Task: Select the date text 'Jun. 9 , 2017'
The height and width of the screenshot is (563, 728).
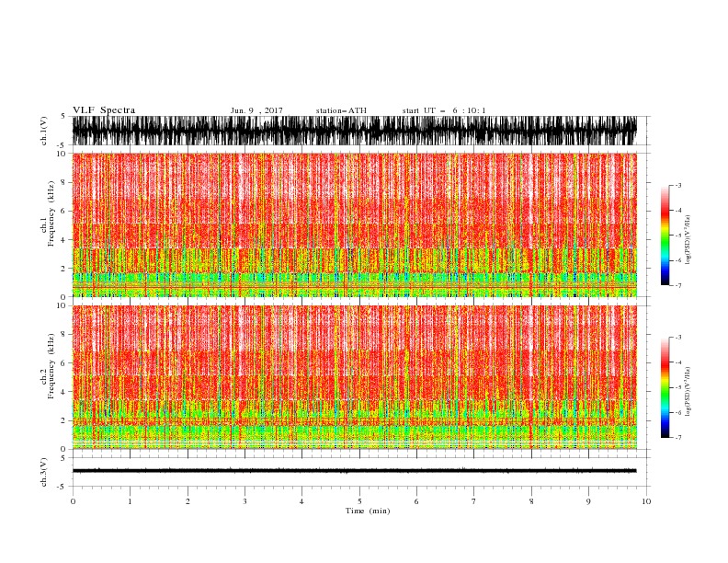Action: point(256,110)
